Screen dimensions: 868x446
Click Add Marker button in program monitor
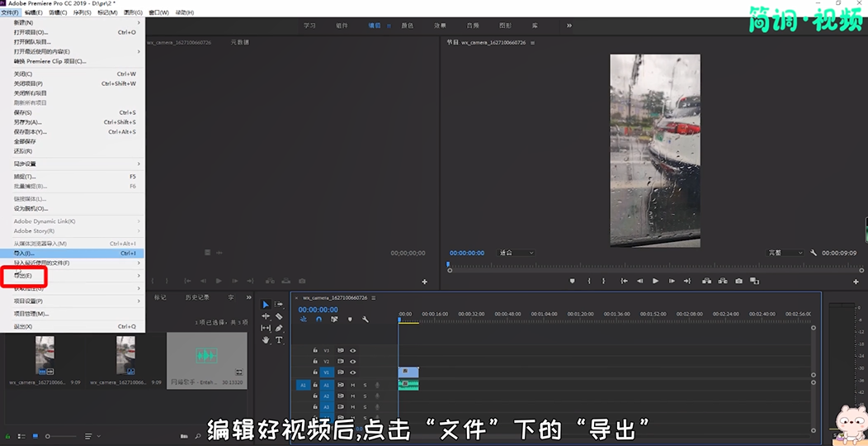573,281
